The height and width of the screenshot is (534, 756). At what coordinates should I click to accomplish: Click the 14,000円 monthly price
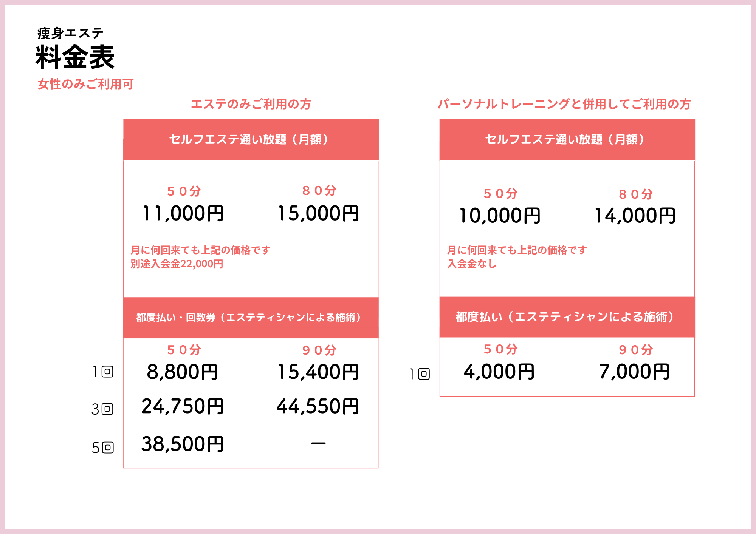click(x=635, y=216)
